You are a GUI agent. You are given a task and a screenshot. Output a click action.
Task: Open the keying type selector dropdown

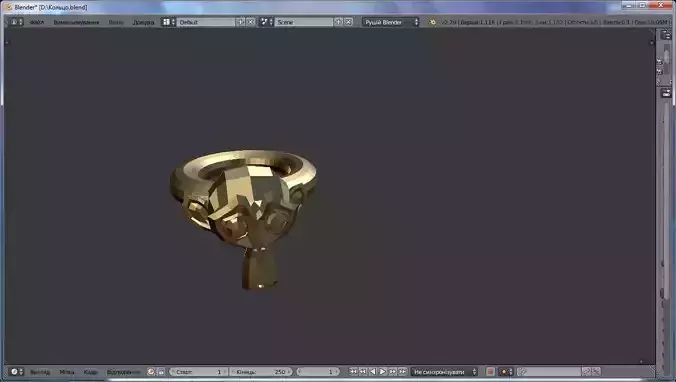506,372
